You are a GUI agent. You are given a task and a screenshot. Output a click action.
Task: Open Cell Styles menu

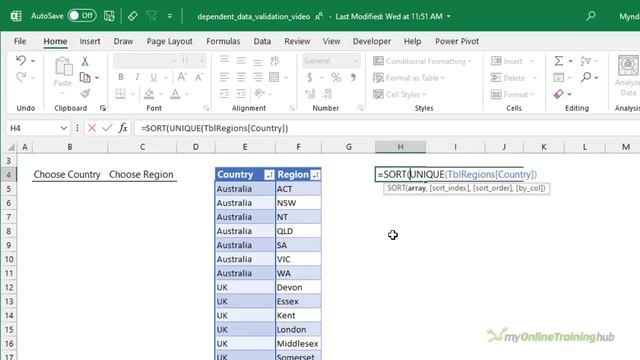[400, 94]
